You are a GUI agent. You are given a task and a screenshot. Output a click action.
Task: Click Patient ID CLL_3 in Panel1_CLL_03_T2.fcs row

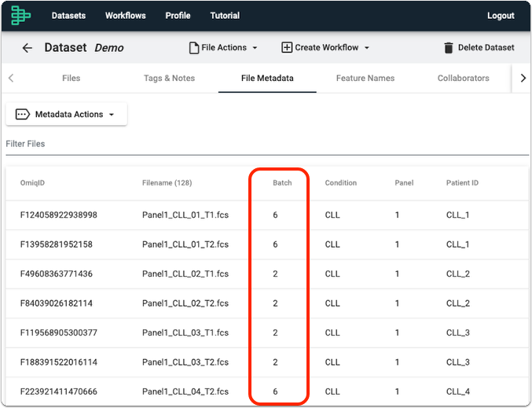(x=457, y=362)
